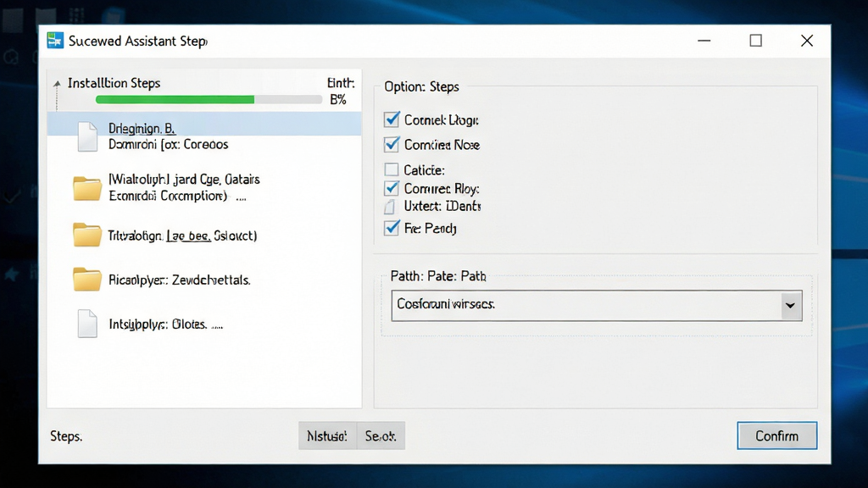Open the 'Cosforuni wirsecs.' path dropdown arrow

pos(791,305)
